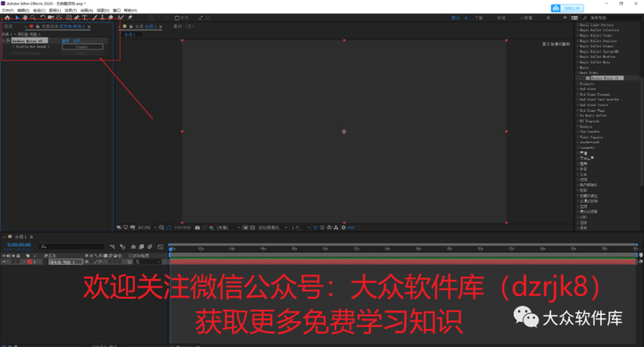
Task: Select Reduce Noise v5 in effects list
Action: [606, 78]
